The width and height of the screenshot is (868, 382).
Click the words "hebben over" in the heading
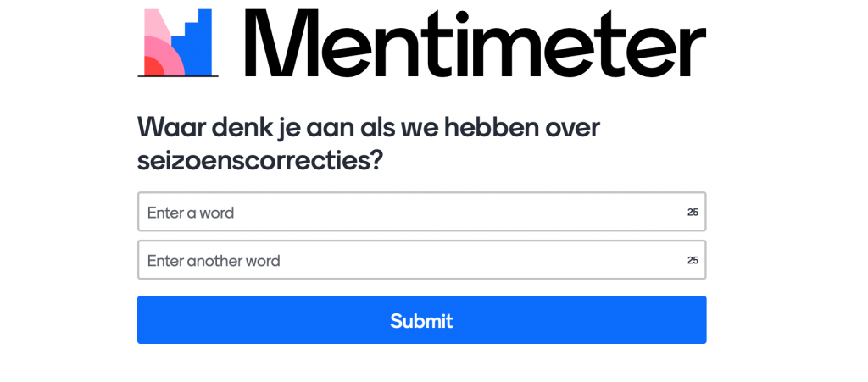pyautogui.click(x=521, y=128)
